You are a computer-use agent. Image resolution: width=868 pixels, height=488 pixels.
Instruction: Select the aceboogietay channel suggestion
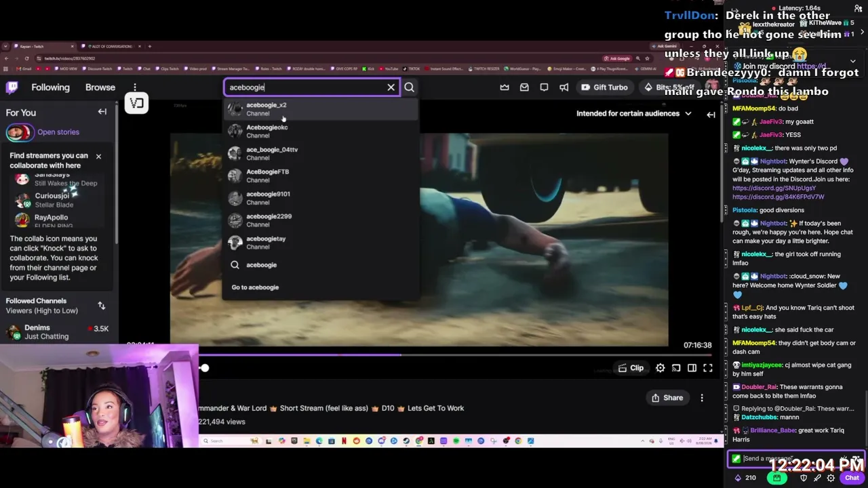coord(321,243)
